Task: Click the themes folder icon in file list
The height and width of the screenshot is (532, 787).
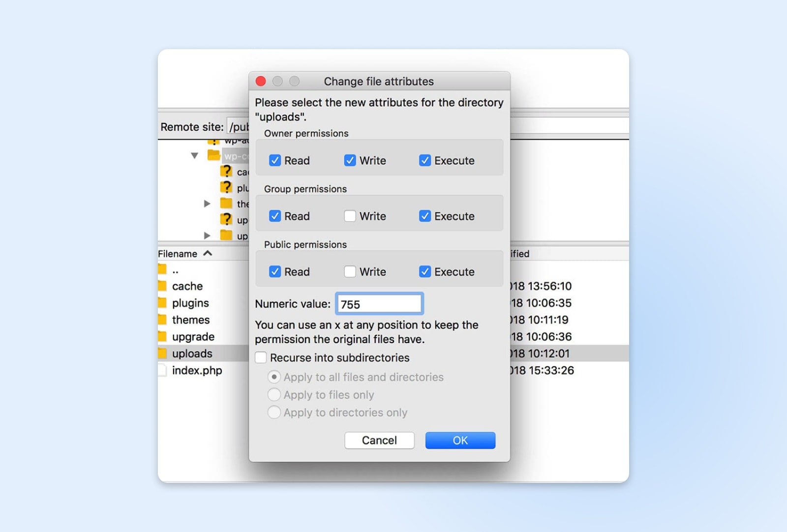Action: (x=162, y=320)
